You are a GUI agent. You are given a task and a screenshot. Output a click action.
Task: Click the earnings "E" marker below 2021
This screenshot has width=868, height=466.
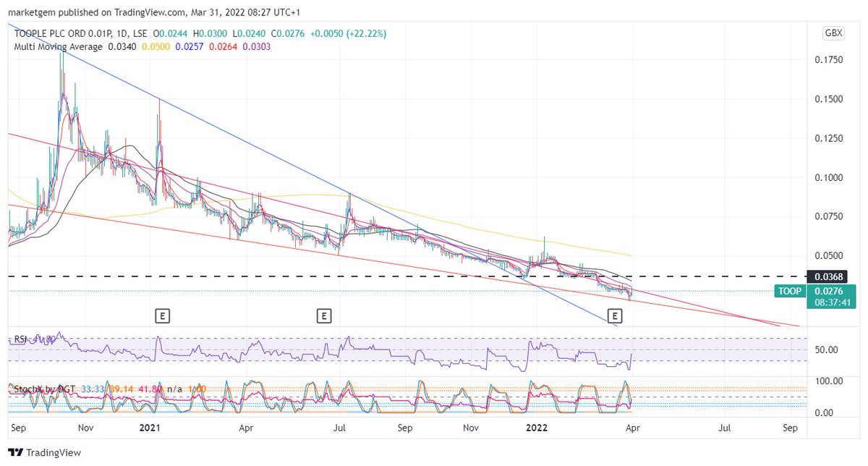click(x=162, y=315)
